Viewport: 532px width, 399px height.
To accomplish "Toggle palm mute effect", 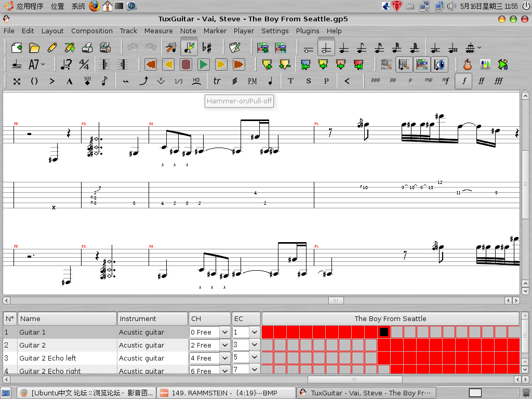I will [252, 81].
